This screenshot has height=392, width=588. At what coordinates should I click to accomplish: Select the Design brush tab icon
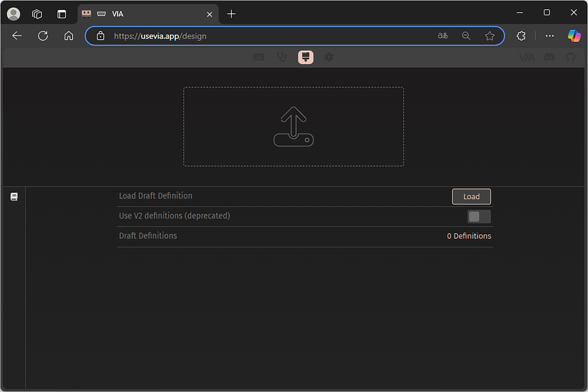tap(305, 57)
